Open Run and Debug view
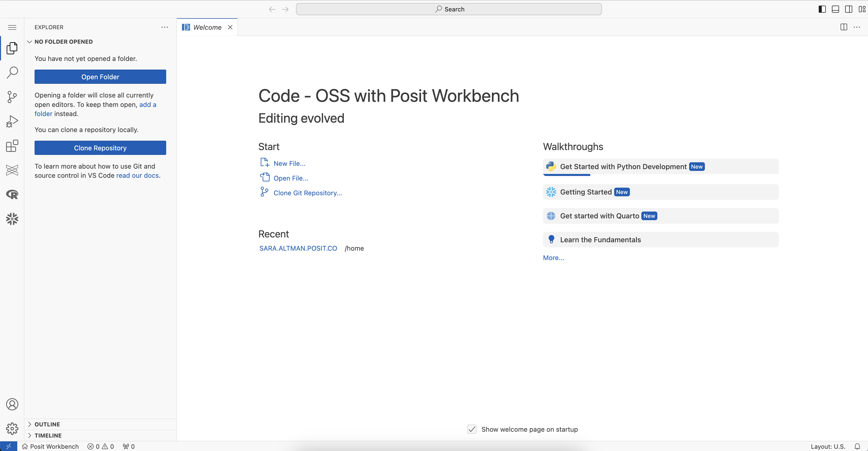The width and height of the screenshot is (868, 451). pyautogui.click(x=12, y=121)
